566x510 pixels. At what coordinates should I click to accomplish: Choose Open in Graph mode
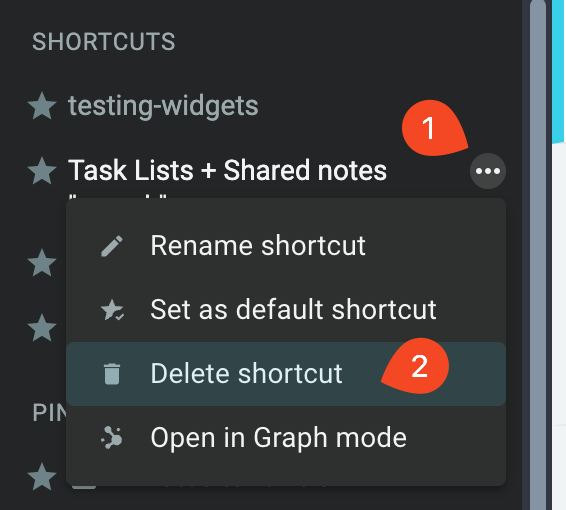(286, 437)
